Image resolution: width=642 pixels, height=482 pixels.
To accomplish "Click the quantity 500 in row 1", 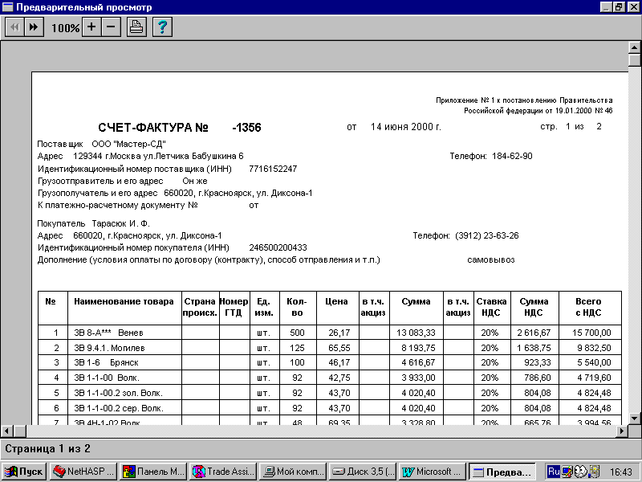I will click(x=297, y=333).
